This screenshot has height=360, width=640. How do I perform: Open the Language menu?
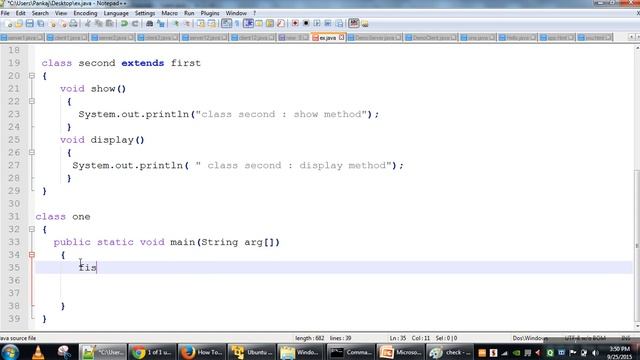[x=116, y=13]
